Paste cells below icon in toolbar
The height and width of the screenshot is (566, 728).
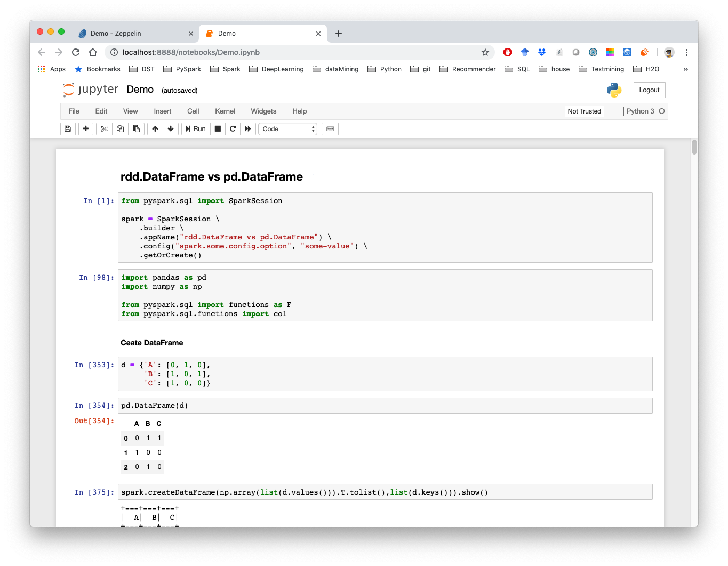click(x=136, y=129)
